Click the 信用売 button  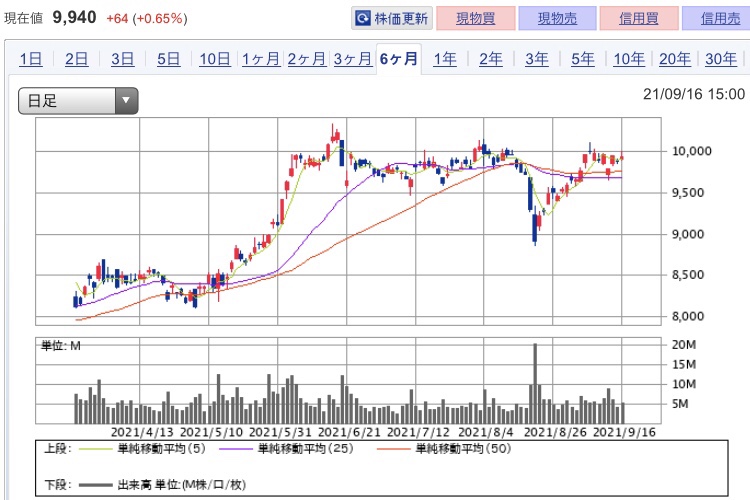pos(717,19)
